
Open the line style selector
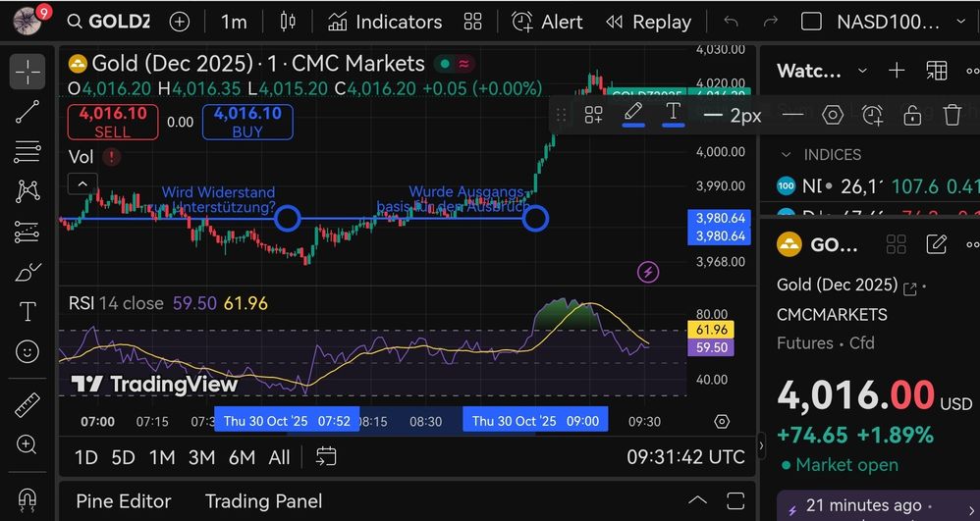coord(792,115)
